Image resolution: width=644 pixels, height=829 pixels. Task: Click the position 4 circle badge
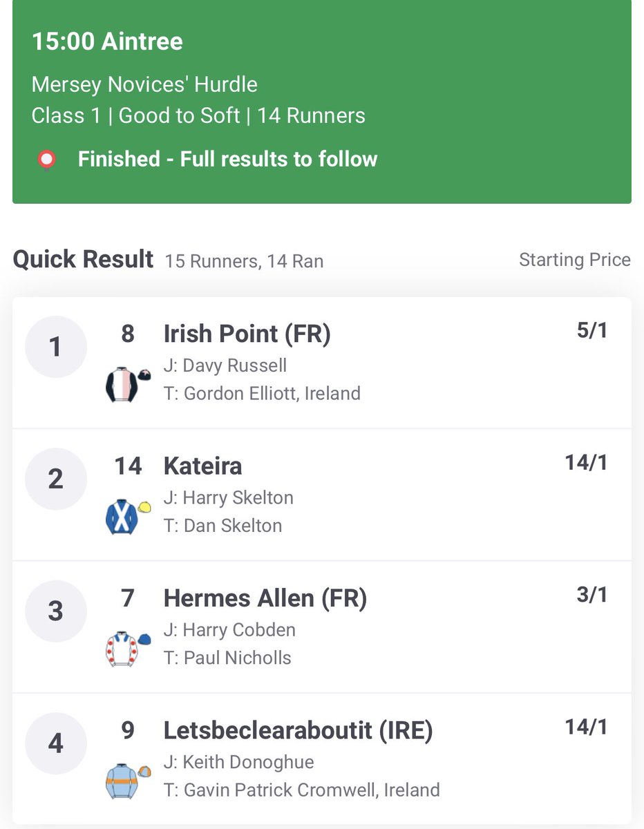coord(56,743)
